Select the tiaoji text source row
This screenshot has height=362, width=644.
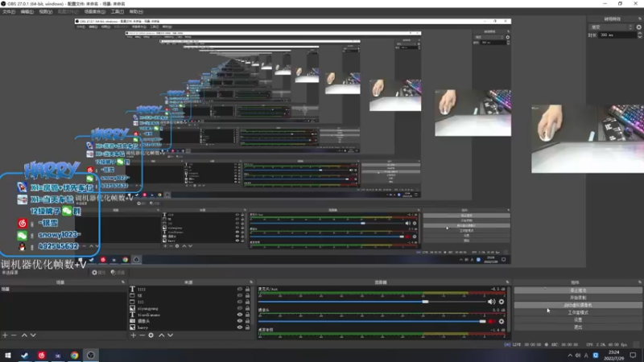pyautogui.click(x=190, y=315)
